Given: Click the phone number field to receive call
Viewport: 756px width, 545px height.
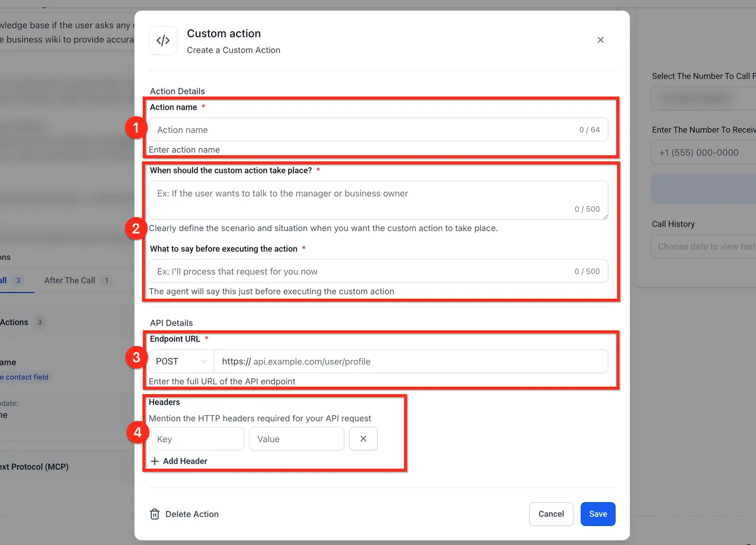Looking at the screenshot, I should pyautogui.click(x=703, y=152).
